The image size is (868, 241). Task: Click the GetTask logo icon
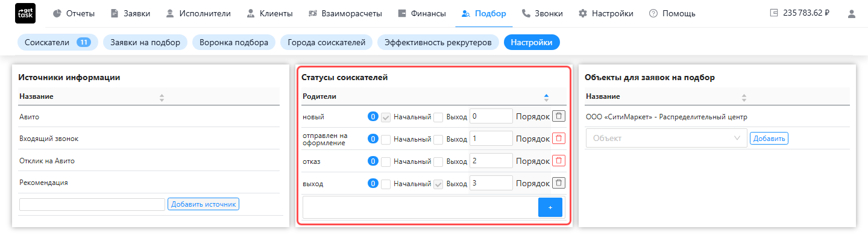click(x=25, y=13)
